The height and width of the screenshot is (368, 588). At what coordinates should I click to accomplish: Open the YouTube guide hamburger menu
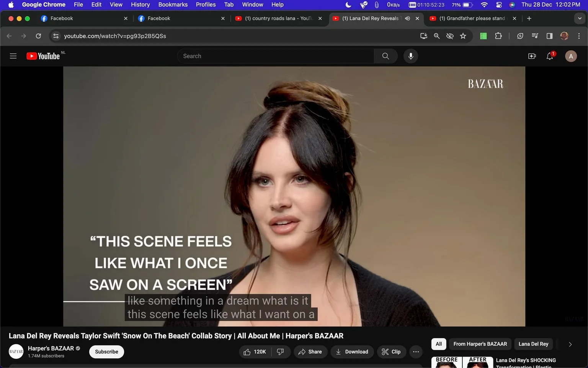point(13,56)
